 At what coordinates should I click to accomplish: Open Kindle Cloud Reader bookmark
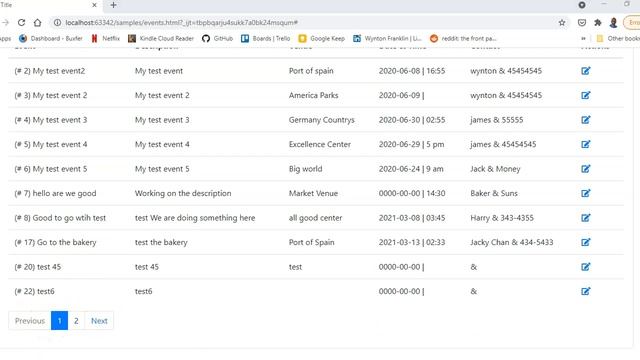[161, 38]
